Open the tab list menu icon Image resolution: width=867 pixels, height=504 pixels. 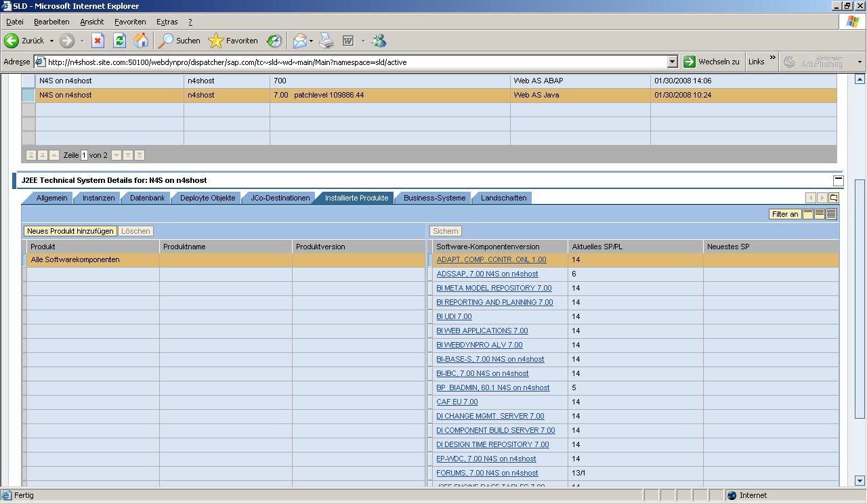click(834, 198)
